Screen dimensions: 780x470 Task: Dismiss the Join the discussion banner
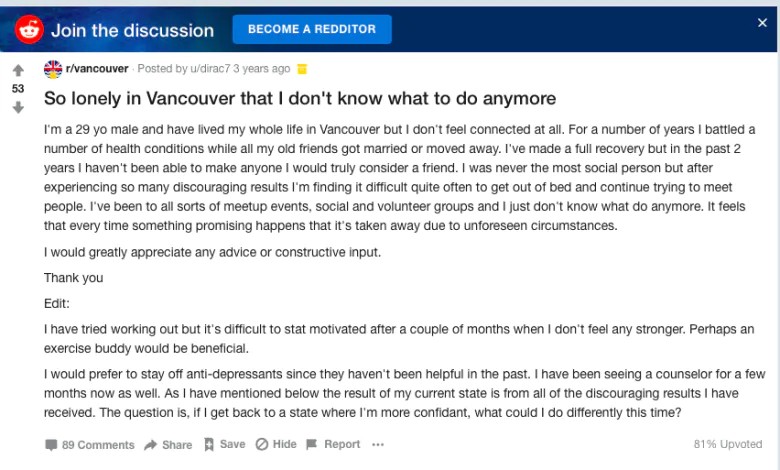762,22
